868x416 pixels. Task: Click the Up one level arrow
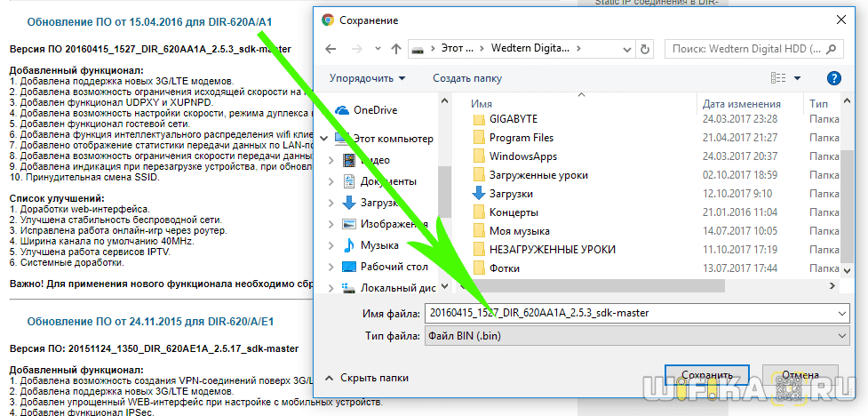(x=396, y=49)
